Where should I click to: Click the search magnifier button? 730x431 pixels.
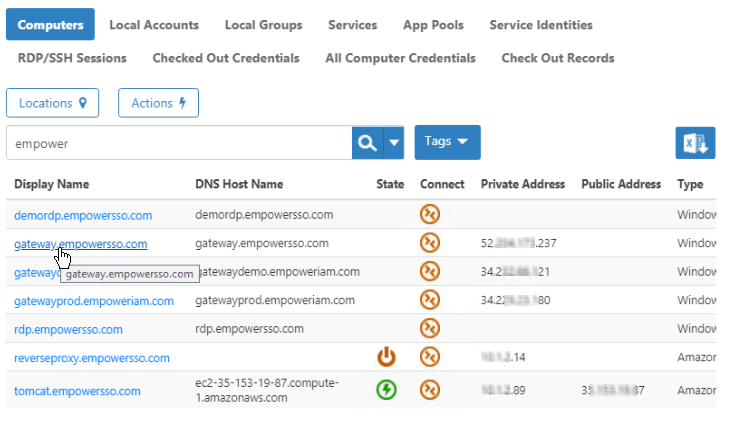tap(366, 143)
